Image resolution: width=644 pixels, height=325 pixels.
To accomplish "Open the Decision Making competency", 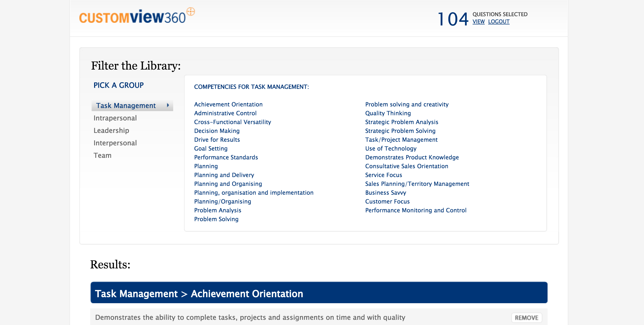I will (x=217, y=131).
